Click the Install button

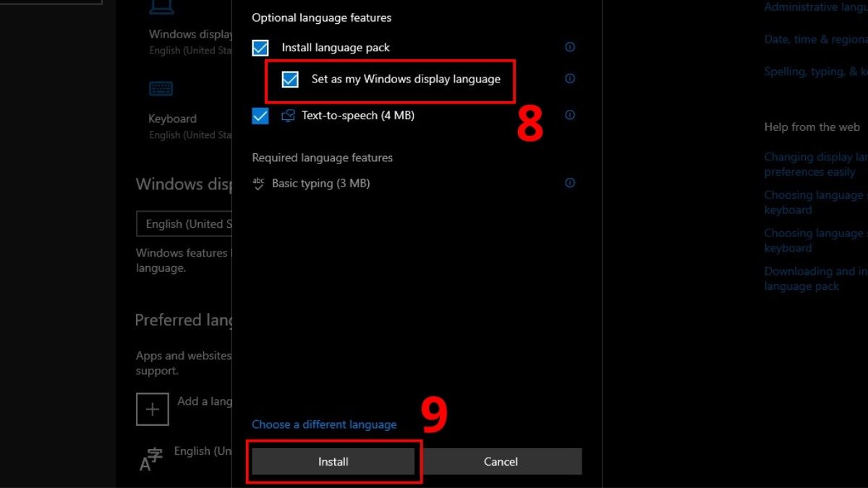333,461
